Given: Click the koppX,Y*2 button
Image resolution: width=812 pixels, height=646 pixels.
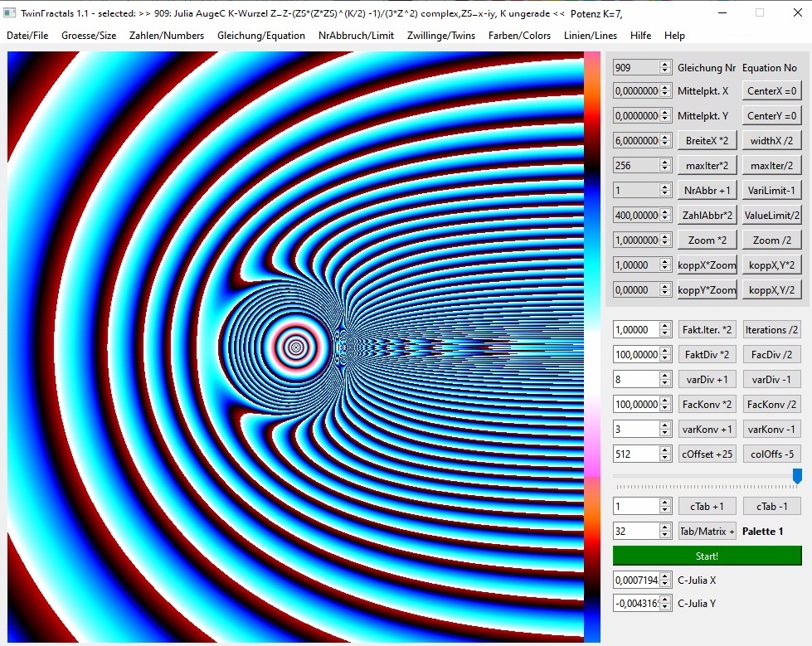Looking at the screenshot, I should [771, 265].
